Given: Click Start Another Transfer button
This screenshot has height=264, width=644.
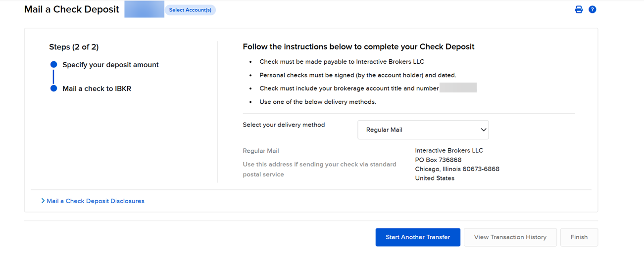Looking at the screenshot, I should (x=418, y=237).
